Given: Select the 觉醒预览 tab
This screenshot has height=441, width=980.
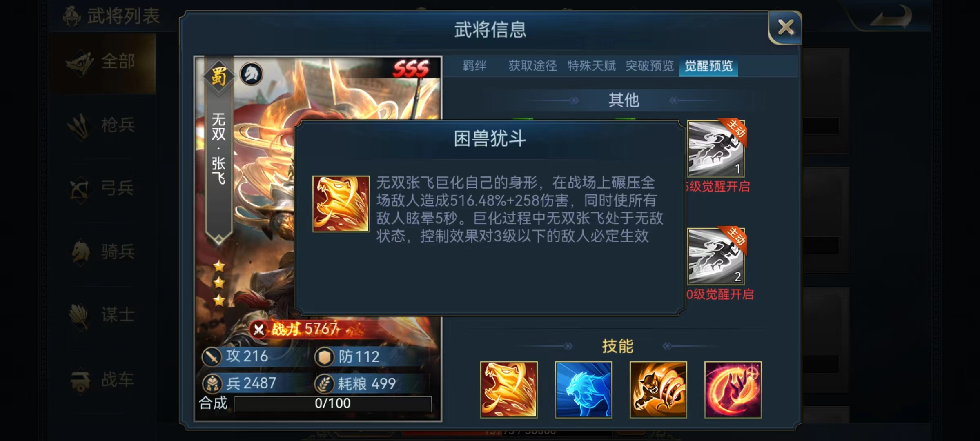Looking at the screenshot, I should (x=708, y=66).
